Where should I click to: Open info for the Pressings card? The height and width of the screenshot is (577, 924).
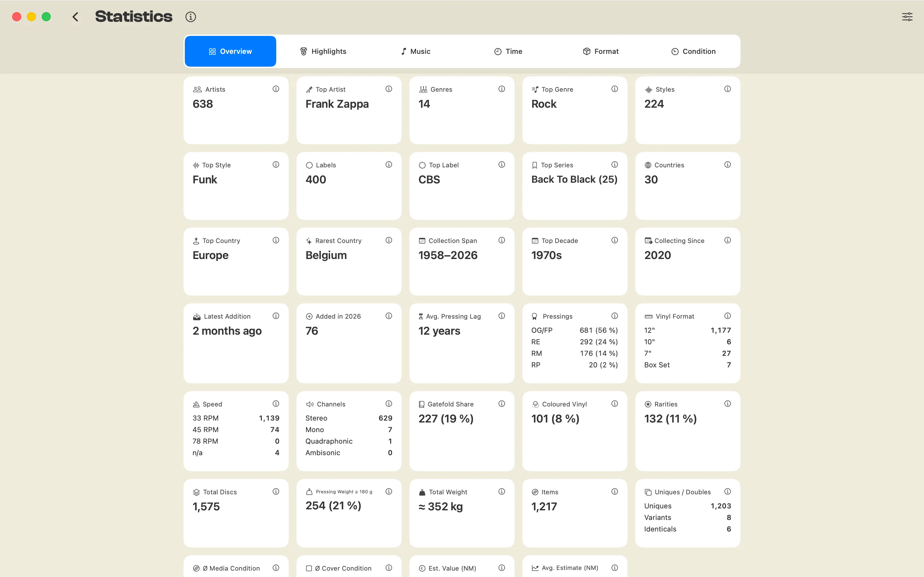pyautogui.click(x=614, y=316)
